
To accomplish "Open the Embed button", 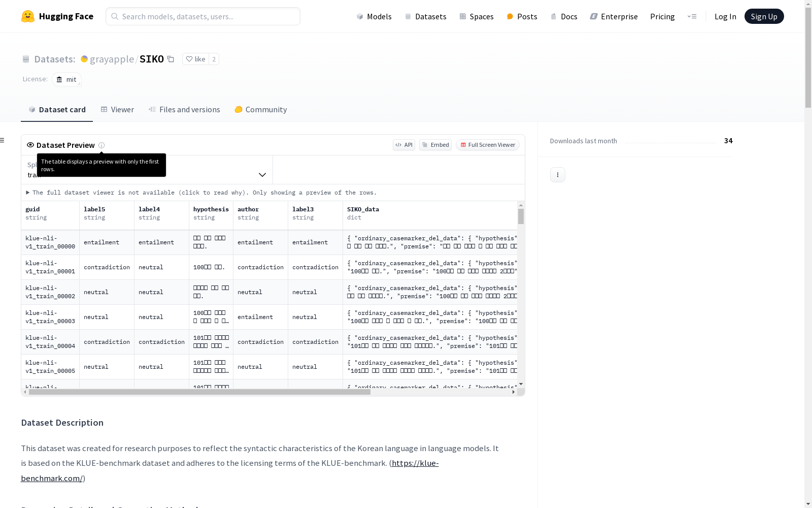I will pos(435,145).
